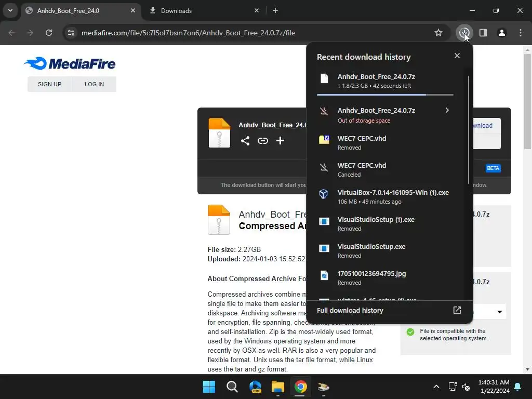Viewport: 532px width, 399px height.
Task: Open the Windows Start menu
Action: (209, 387)
